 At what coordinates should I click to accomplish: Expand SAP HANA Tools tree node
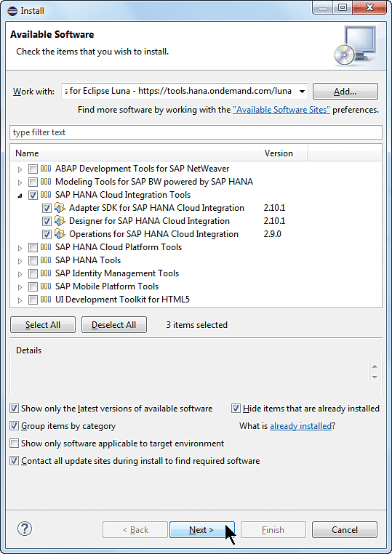20,261
